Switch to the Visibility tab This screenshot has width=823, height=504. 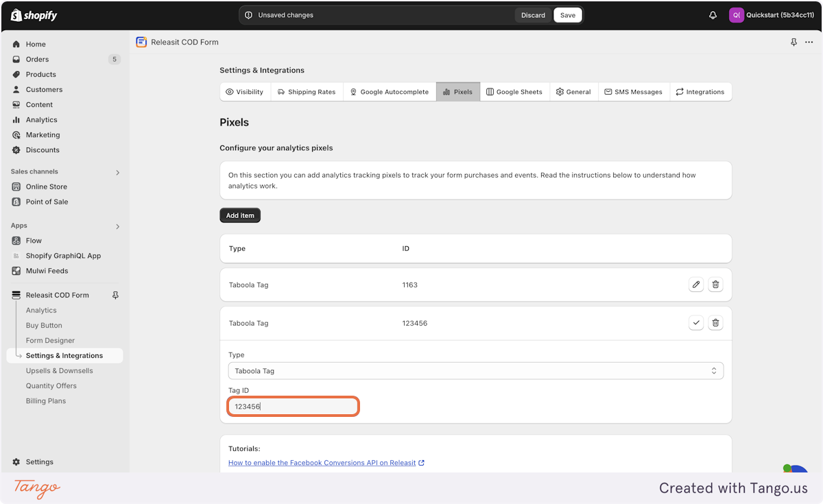click(245, 92)
